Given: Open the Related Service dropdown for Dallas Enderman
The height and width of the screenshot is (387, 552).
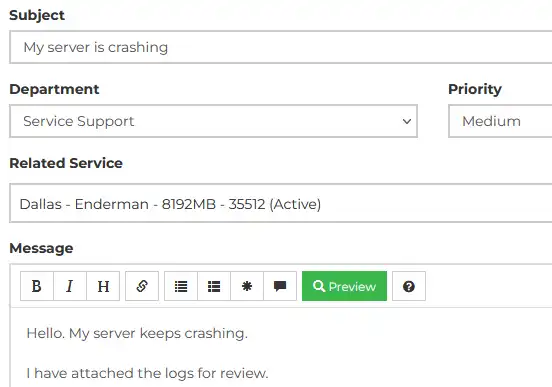Looking at the screenshot, I should (x=281, y=203).
